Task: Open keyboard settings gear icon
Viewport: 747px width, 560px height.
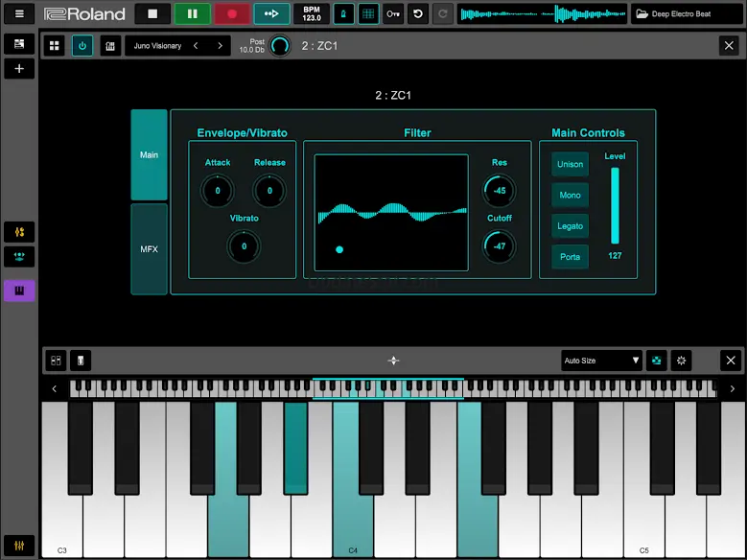Action: tap(681, 361)
